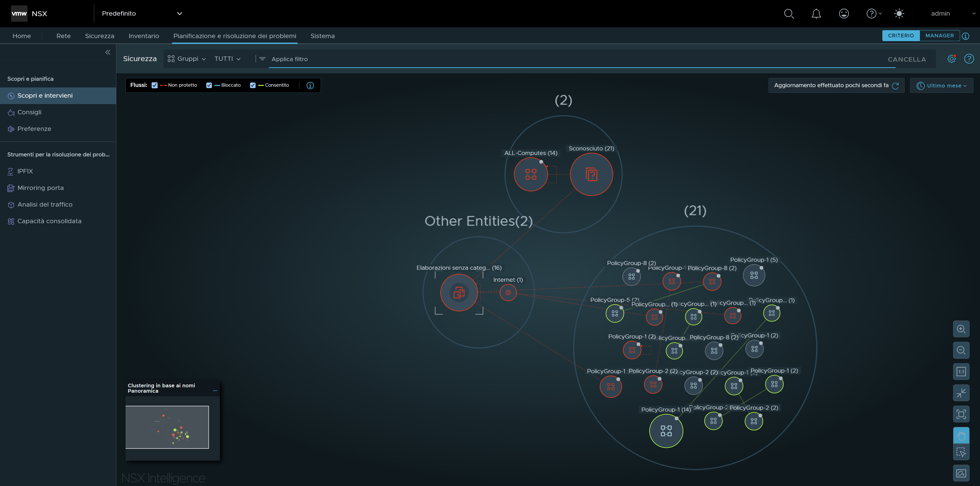980x486 pixels.
Task: Switch to the Inventario tab
Action: (x=144, y=36)
